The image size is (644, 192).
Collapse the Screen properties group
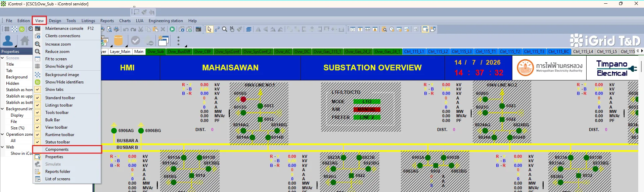point(2,58)
